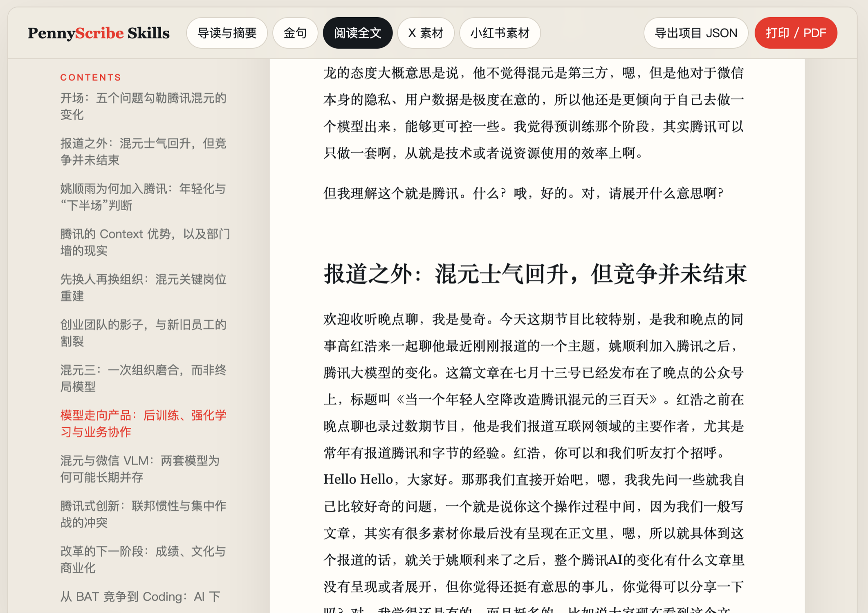Open 创业团队的影子，与新旧员工的割裂 entry
The width and height of the screenshot is (868, 613).
coord(143,333)
